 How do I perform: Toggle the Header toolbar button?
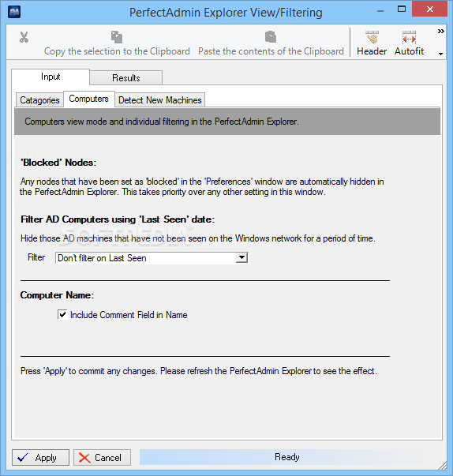click(372, 43)
